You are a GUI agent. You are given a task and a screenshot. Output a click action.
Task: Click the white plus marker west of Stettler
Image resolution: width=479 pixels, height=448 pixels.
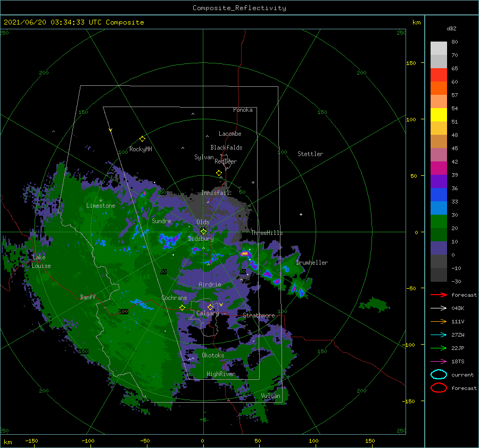coord(301,214)
